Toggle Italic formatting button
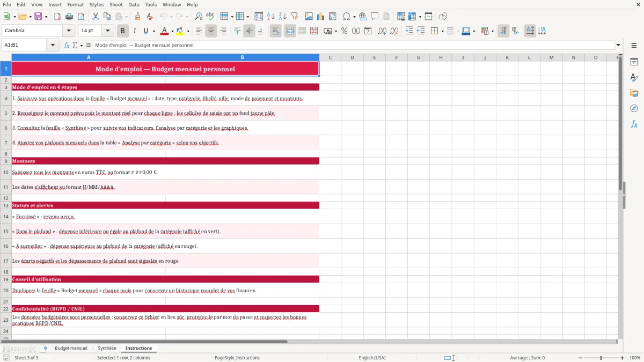The image size is (644, 362). coord(135,31)
